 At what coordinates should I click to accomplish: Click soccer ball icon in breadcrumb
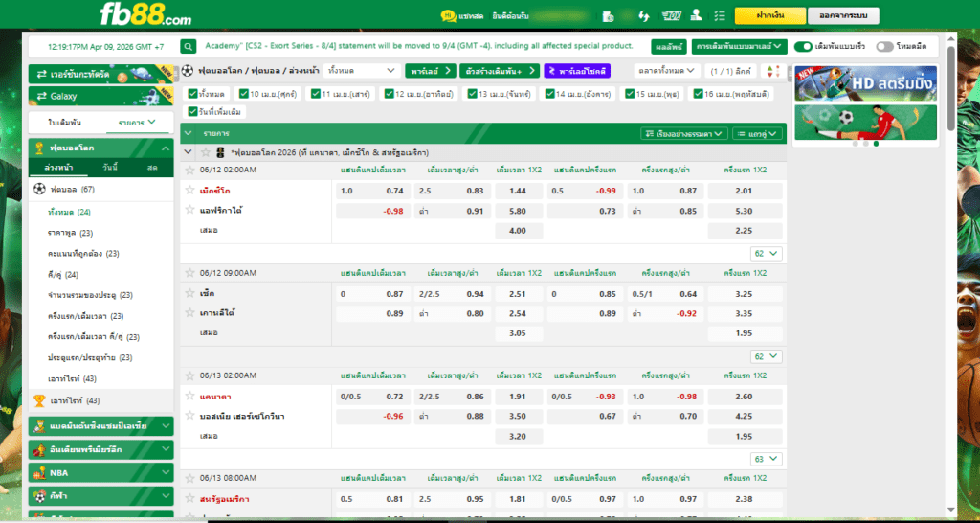(189, 71)
